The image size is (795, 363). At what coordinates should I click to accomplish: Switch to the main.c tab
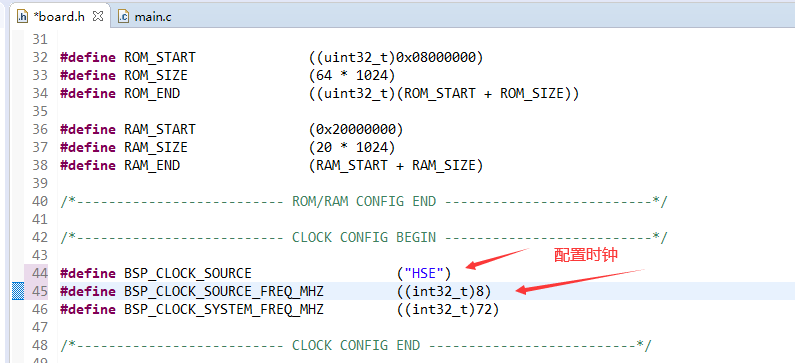point(145,17)
